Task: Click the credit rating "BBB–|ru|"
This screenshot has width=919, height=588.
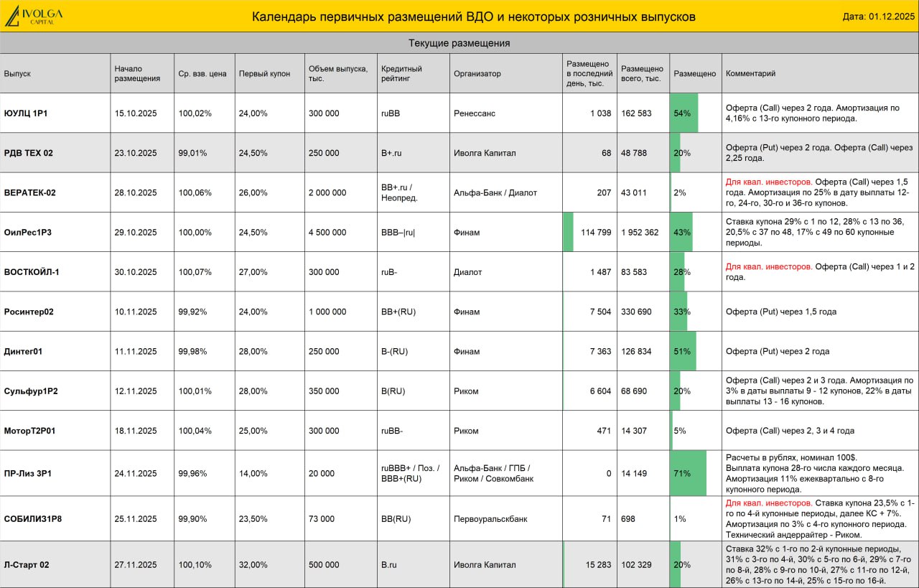Action: 398,233
